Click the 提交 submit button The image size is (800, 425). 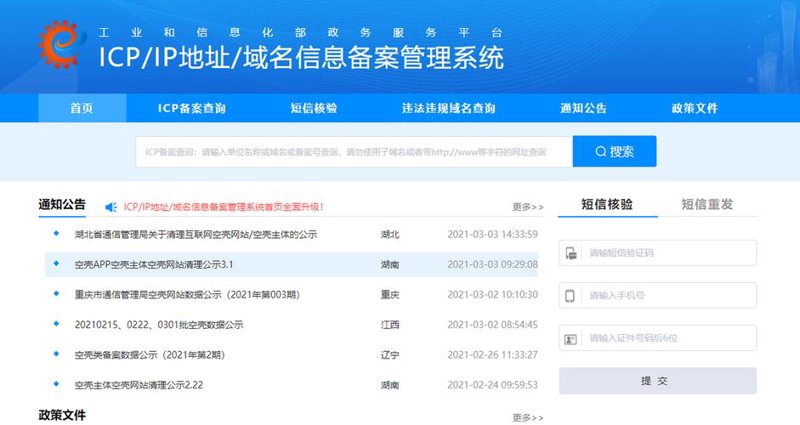[x=658, y=381]
